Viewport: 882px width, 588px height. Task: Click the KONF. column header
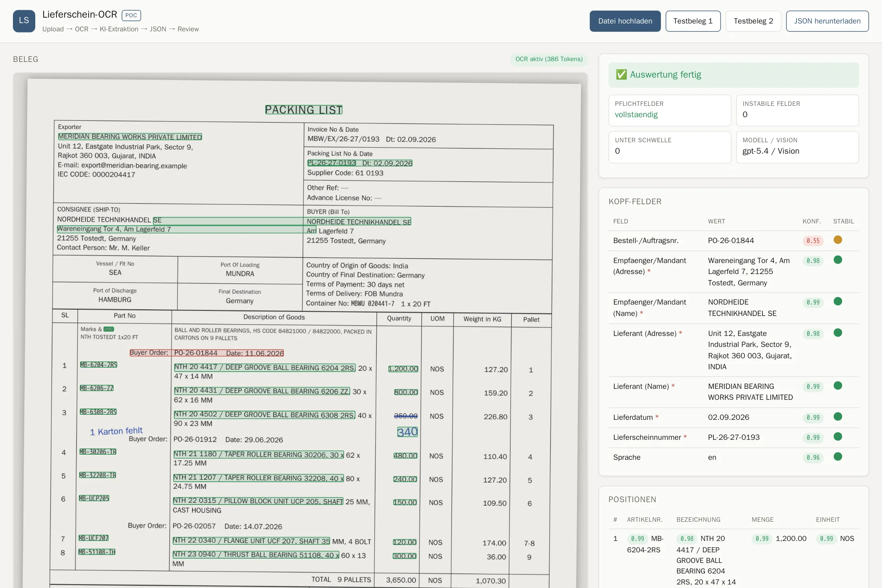[811, 221]
